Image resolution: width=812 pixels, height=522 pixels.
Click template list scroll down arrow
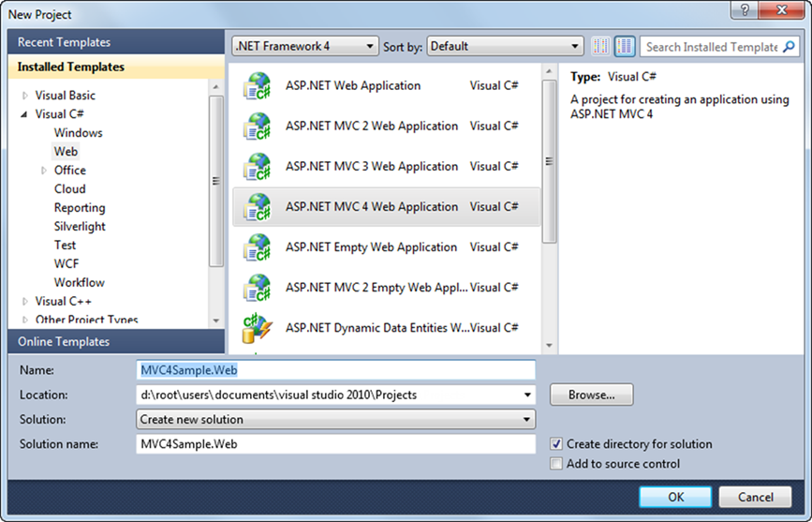click(549, 346)
